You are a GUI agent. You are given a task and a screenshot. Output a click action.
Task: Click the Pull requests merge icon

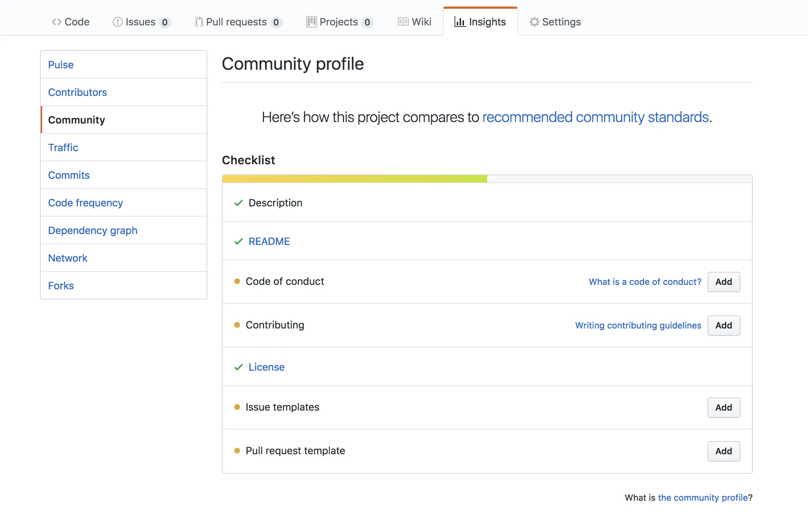(199, 22)
